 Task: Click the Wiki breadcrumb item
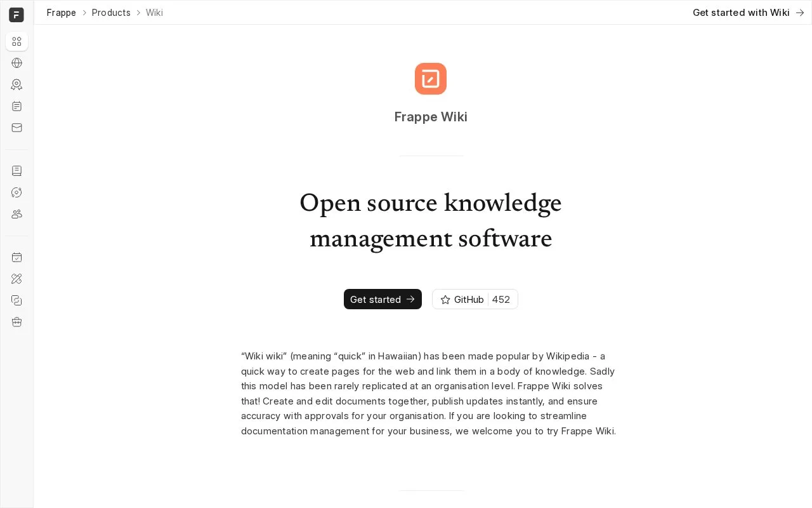pyautogui.click(x=154, y=13)
